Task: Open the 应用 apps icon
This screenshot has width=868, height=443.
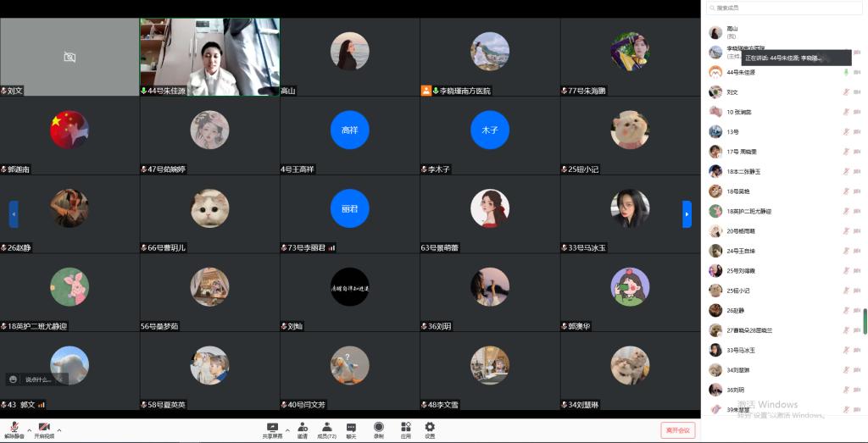Action: tap(405, 429)
